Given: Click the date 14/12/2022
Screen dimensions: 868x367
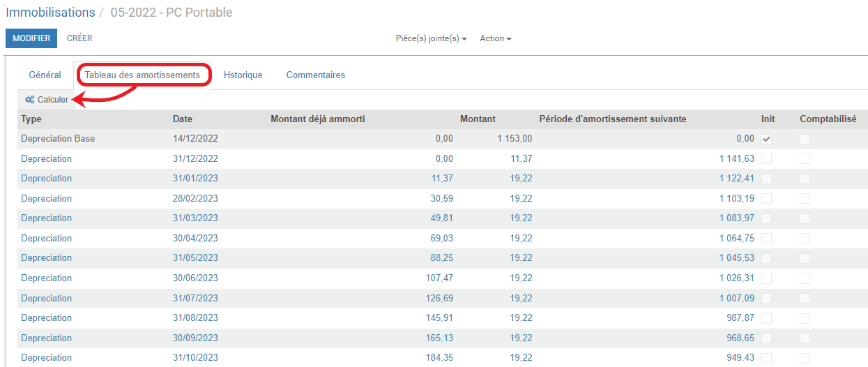Looking at the screenshot, I should [x=195, y=139].
